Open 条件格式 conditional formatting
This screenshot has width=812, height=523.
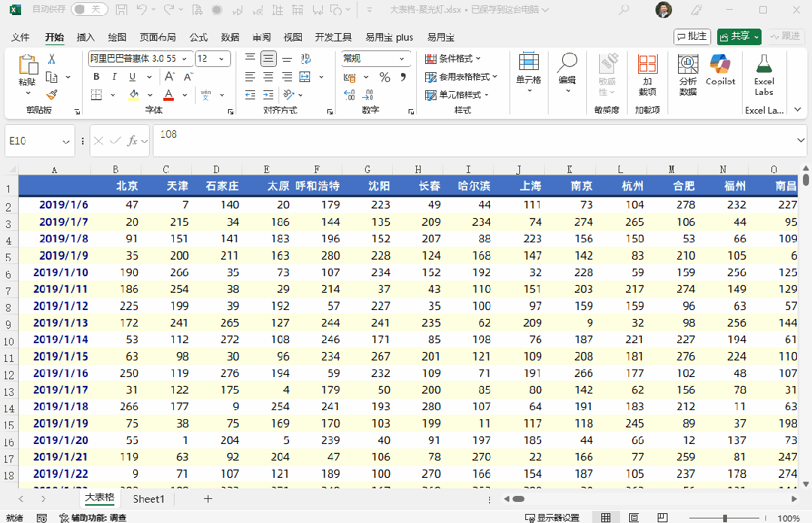point(453,59)
